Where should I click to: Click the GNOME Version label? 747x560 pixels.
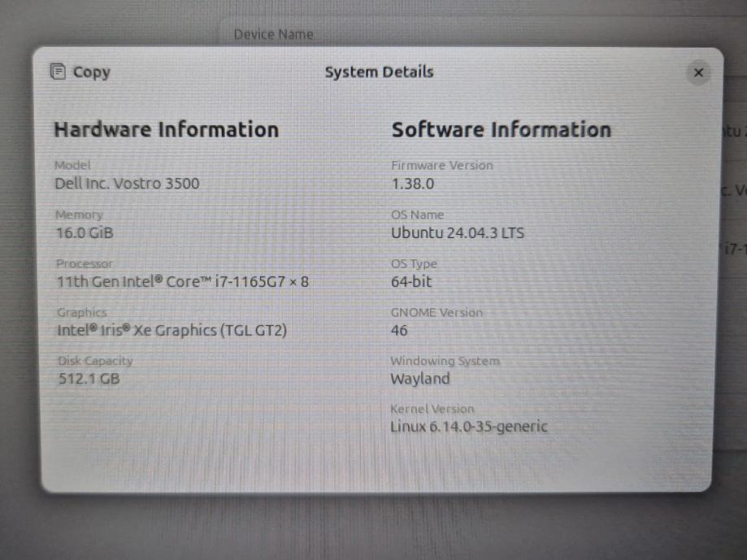click(x=436, y=312)
